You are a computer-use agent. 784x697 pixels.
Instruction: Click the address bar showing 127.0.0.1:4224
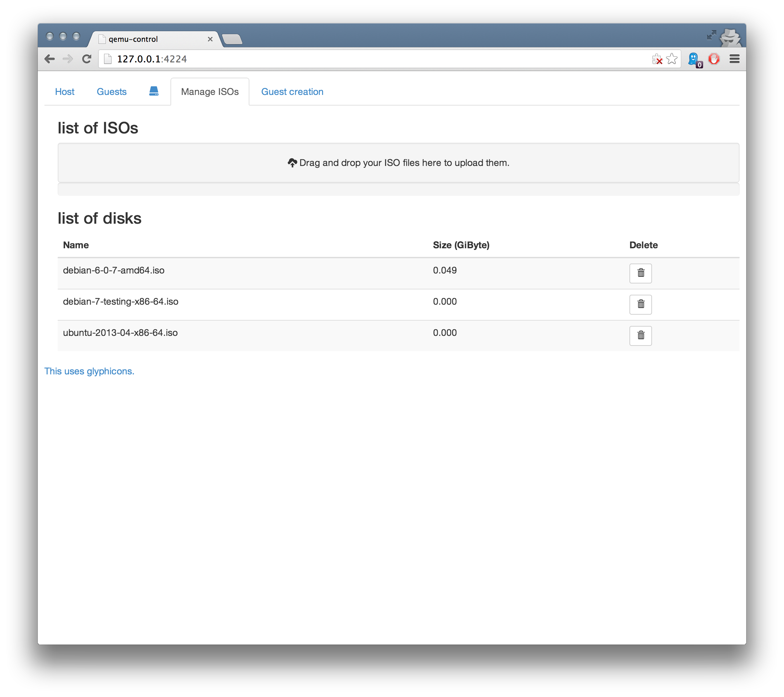(x=345, y=59)
